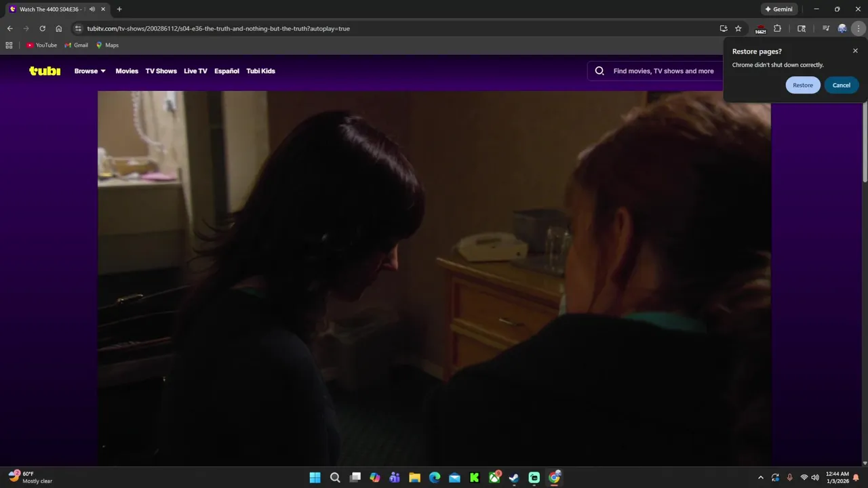Click the Tubi search magnifier icon
The width and height of the screenshot is (868, 488).
click(599, 70)
